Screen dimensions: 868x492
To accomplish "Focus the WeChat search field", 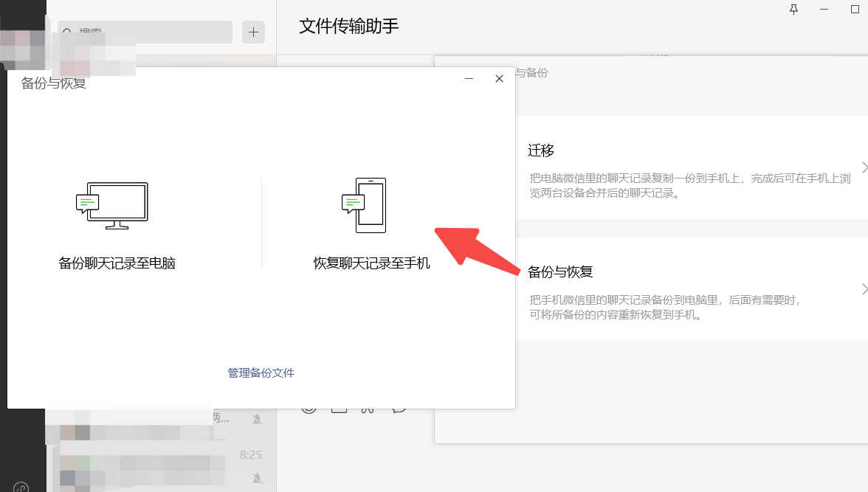I will pyautogui.click(x=145, y=32).
